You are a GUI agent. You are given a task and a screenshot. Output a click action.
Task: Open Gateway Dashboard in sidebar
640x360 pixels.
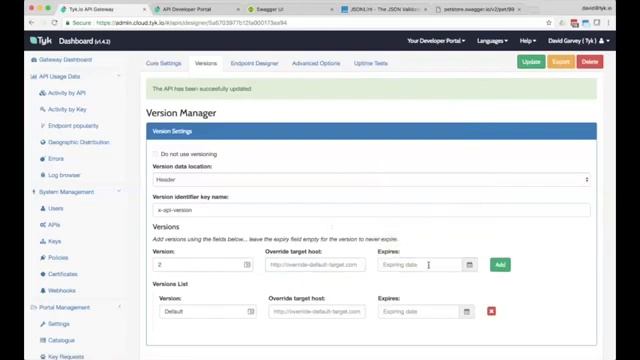tap(61, 60)
